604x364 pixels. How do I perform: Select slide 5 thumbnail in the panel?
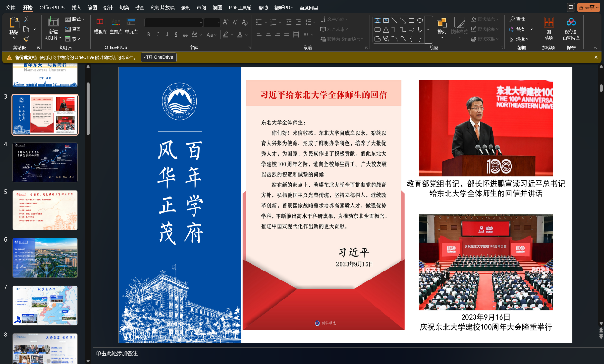click(x=45, y=210)
